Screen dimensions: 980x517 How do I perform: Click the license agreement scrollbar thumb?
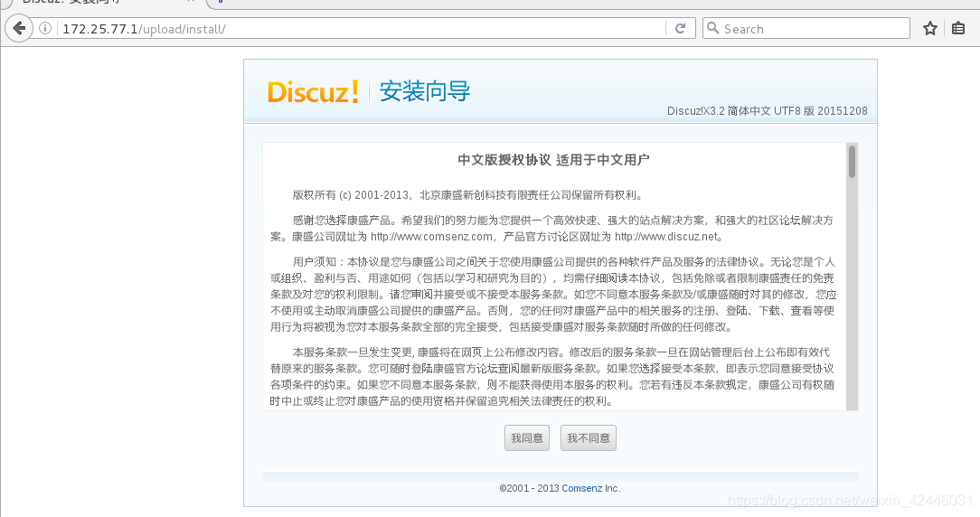(x=852, y=161)
